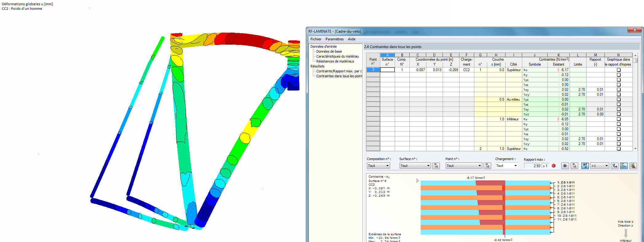Tick the checkbox in the σx -6.17 row

click(x=618, y=70)
